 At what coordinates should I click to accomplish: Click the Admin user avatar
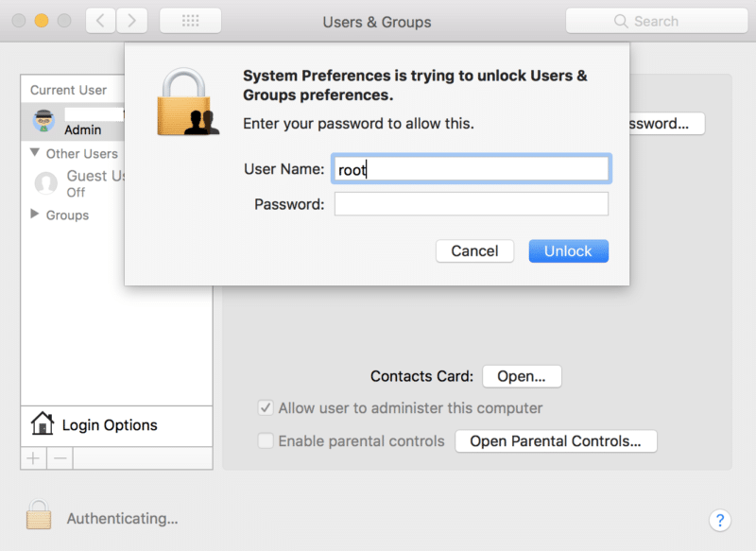[43, 121]
